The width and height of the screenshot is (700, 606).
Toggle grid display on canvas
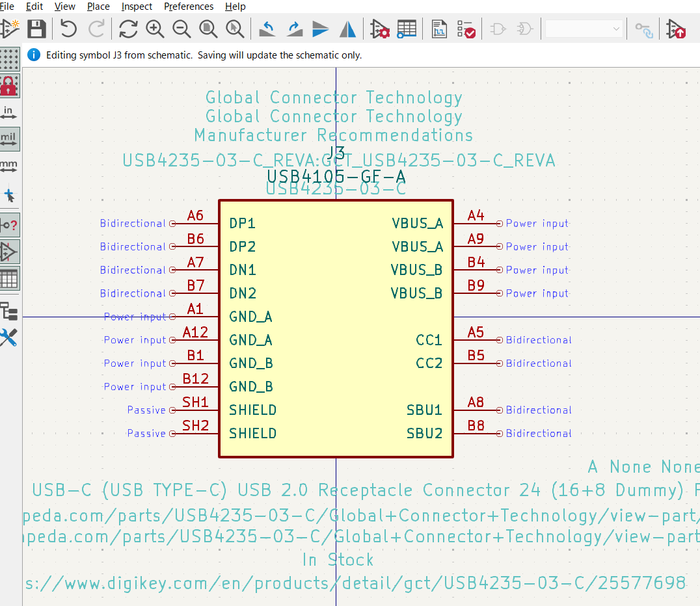9,59
